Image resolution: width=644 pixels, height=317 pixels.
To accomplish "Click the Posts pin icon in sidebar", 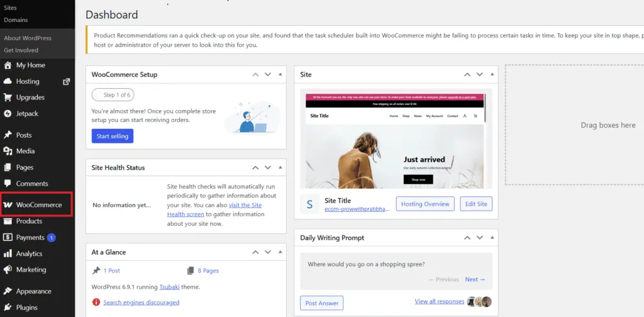I will tap(8, 135).
